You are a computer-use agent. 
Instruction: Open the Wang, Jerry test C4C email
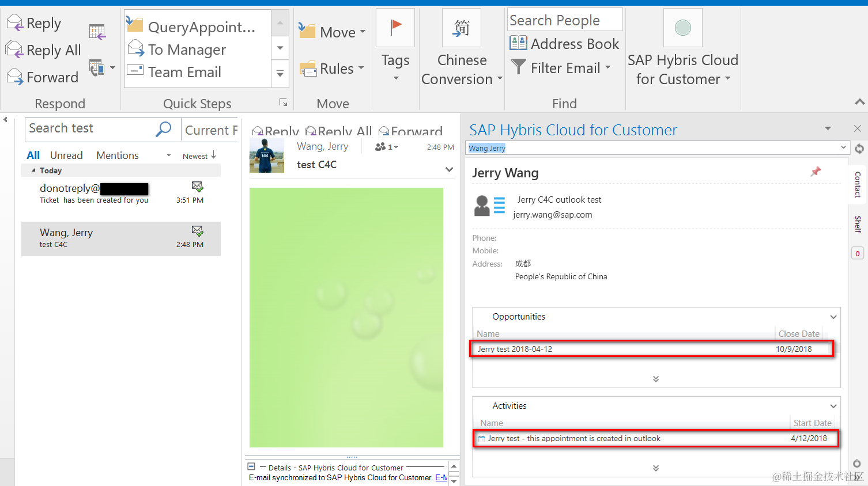tap(121, 239)
